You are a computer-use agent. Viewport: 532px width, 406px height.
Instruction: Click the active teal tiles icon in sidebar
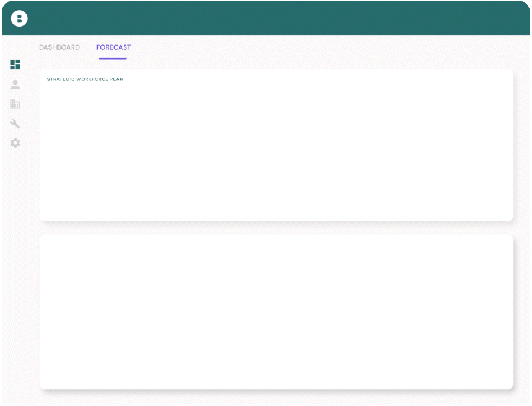(15, 65)
